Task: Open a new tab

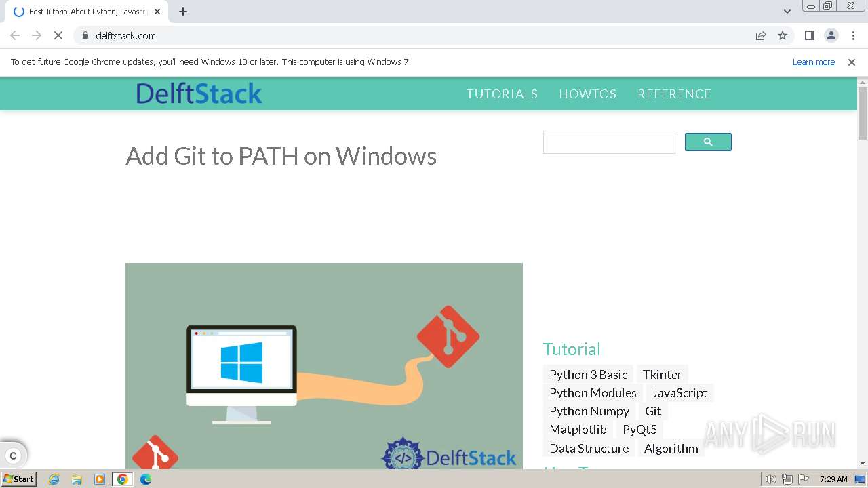Action: pos(183,12)
